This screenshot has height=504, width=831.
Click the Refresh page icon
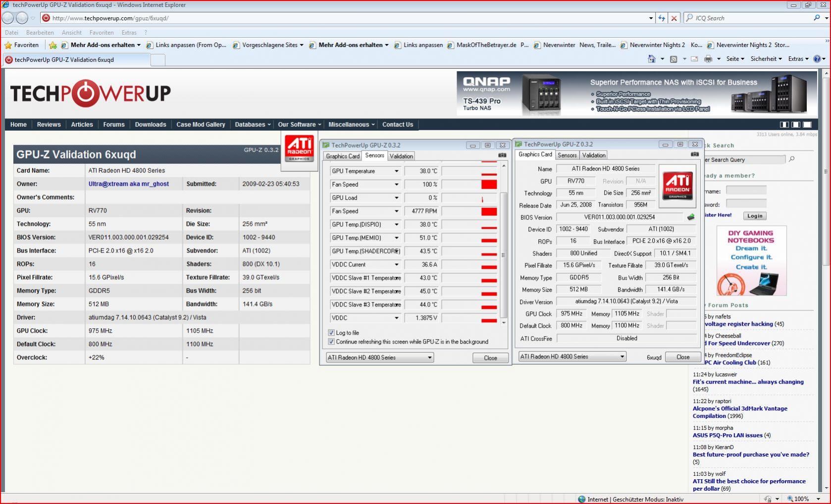tap(662, 18)
